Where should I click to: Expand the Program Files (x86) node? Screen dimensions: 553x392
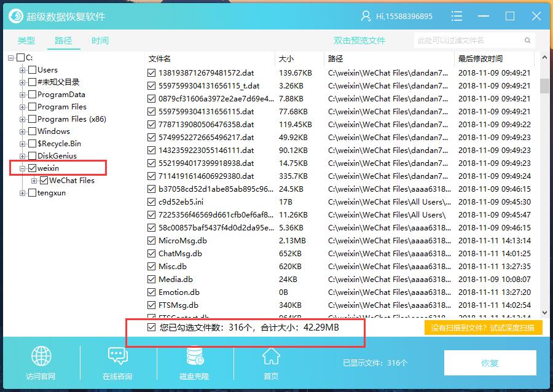coord(23,119)
